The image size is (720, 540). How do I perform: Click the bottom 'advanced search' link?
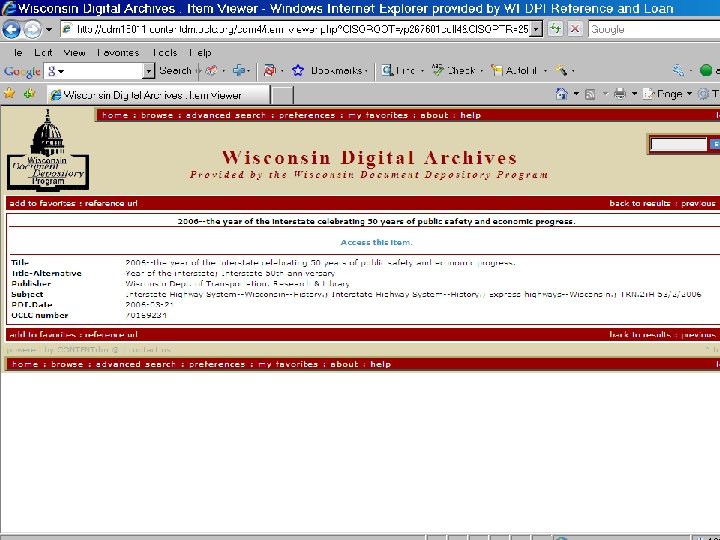click(x=136, y=364)
